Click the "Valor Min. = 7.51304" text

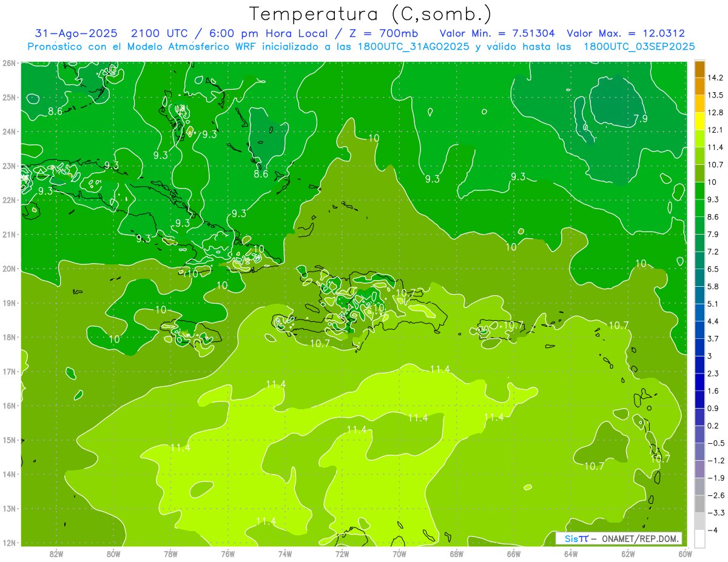point(497,33)
